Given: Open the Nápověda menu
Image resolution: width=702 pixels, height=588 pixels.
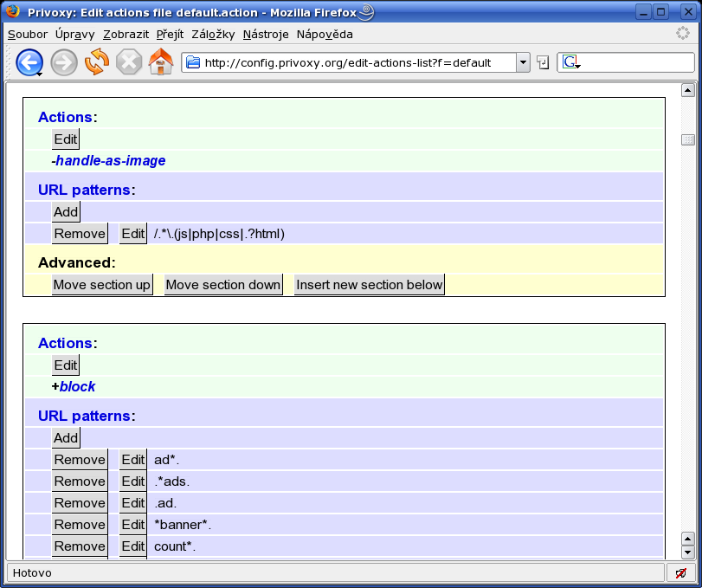Looking at the screenshot, I should [x=325, y=35].
